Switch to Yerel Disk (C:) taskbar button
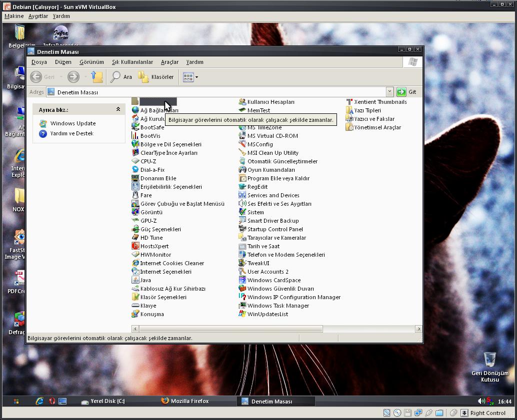Screen dimensions: 517x420 point(103,401)
